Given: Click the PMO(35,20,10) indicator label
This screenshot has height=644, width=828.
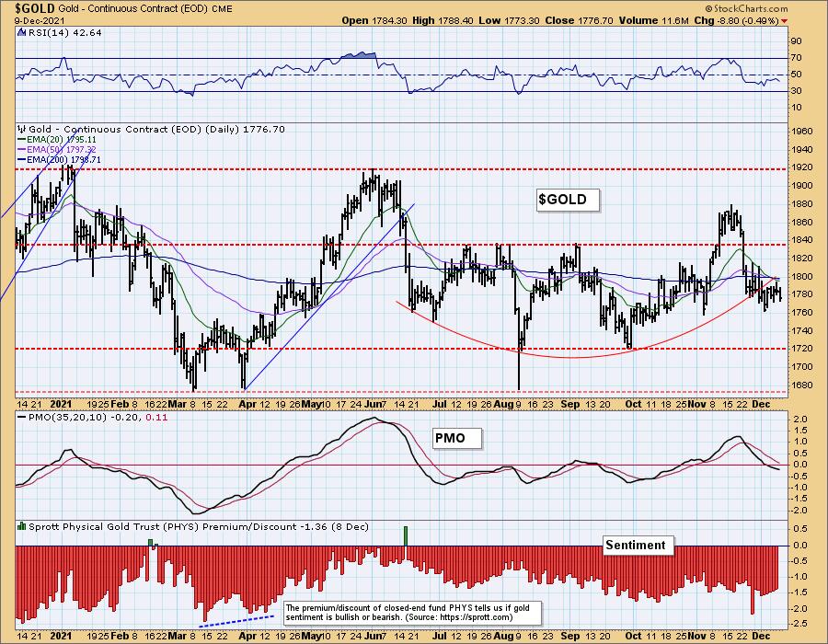Looking at the screenshot, I should pyautogui.click(x=92, y=417).
